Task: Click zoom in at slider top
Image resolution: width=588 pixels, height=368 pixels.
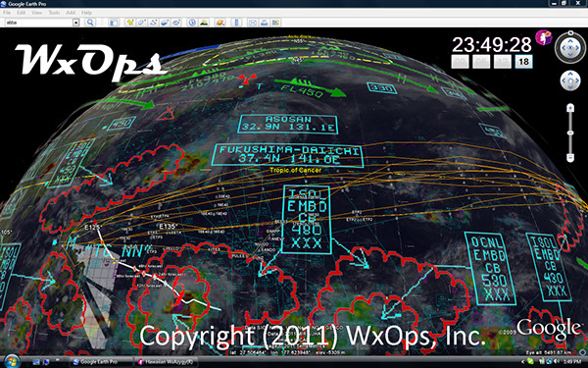Action: pos(570,108)
